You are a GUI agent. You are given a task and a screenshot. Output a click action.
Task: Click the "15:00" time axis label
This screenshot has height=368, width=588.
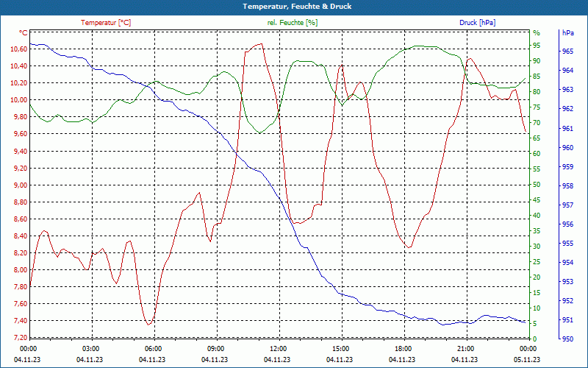click(340, 349)
